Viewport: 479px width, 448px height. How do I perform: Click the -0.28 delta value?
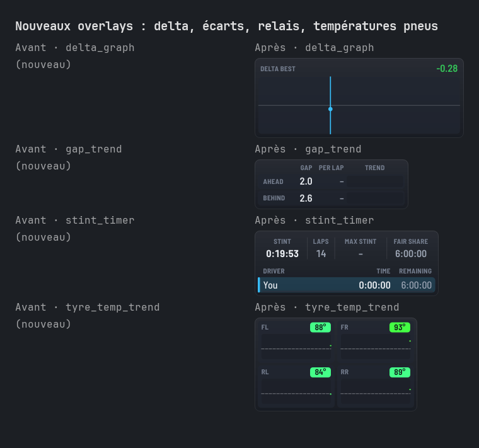point(447,69)
